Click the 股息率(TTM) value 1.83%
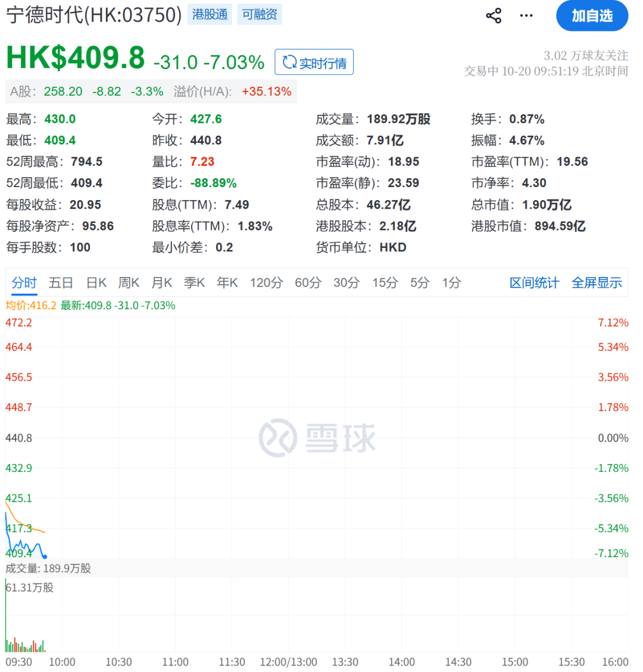Image resolution: width=643 pixels, height=672 pixels. pyautogui.click(x=255, y=226)
